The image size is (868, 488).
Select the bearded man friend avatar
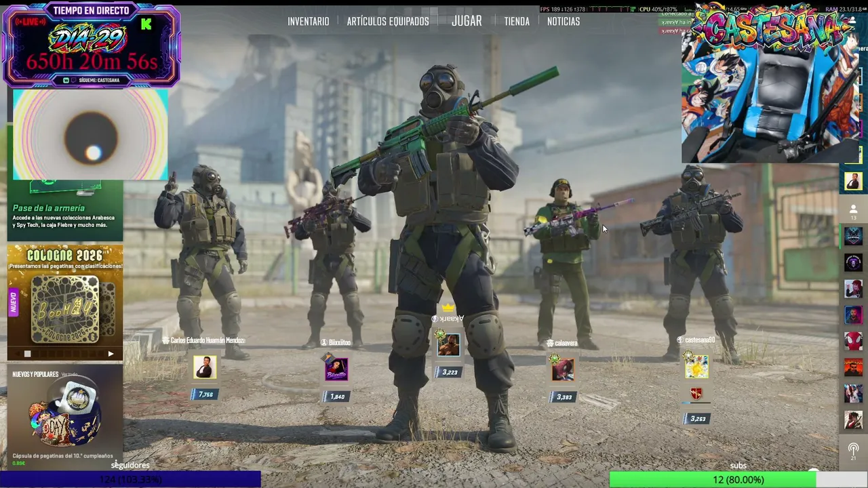coord(853,315)
